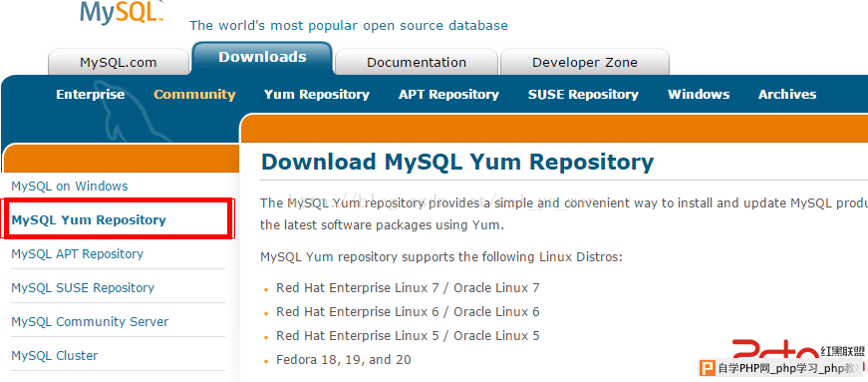
Task: Click the Download MySQL Yum Repository heading
Action: click(457, 162)
